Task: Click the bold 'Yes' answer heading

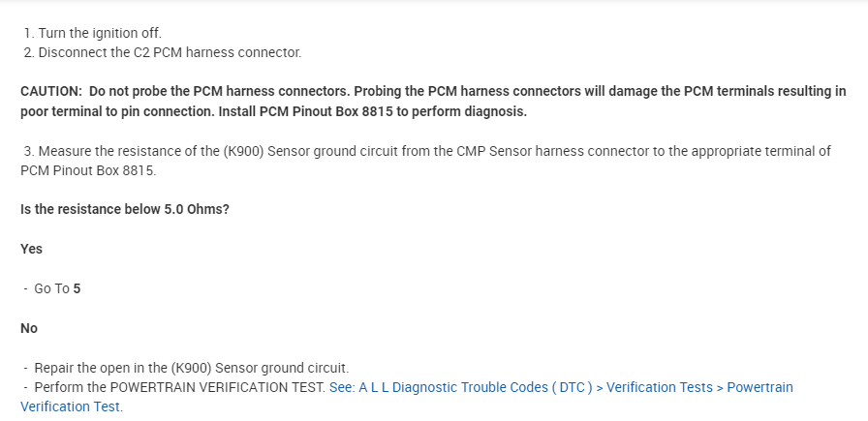Action: click(31, 249)
